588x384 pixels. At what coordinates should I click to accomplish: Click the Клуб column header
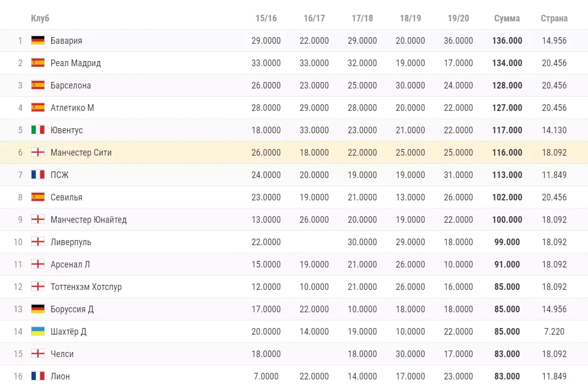(40, 18)
